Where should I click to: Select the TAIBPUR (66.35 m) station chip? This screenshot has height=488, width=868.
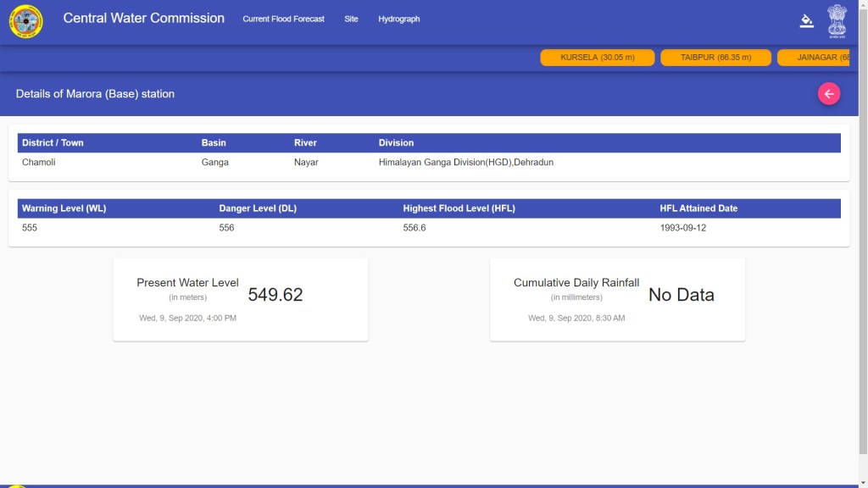[715, 58]
